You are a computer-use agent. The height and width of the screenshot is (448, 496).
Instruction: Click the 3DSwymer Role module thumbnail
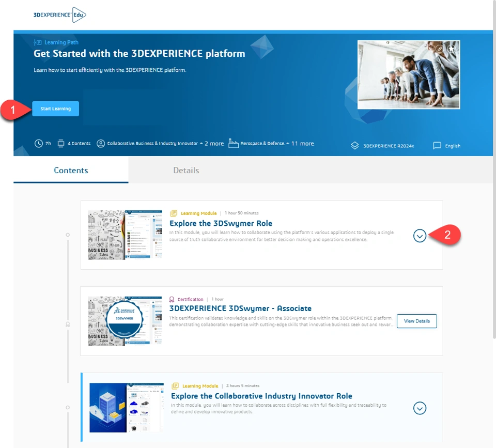[x=125, y=235]
